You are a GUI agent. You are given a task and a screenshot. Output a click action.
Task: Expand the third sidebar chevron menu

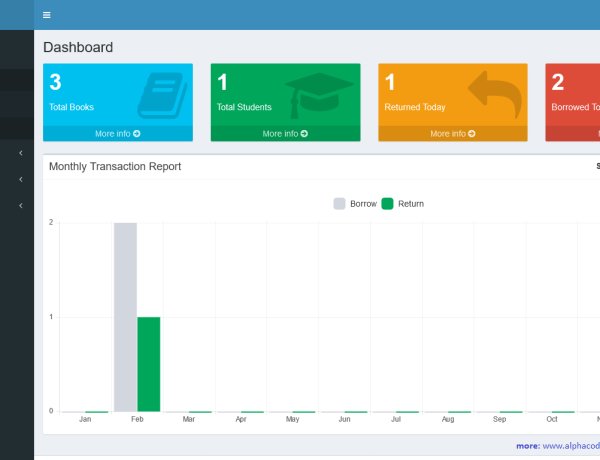coord(21,205)
